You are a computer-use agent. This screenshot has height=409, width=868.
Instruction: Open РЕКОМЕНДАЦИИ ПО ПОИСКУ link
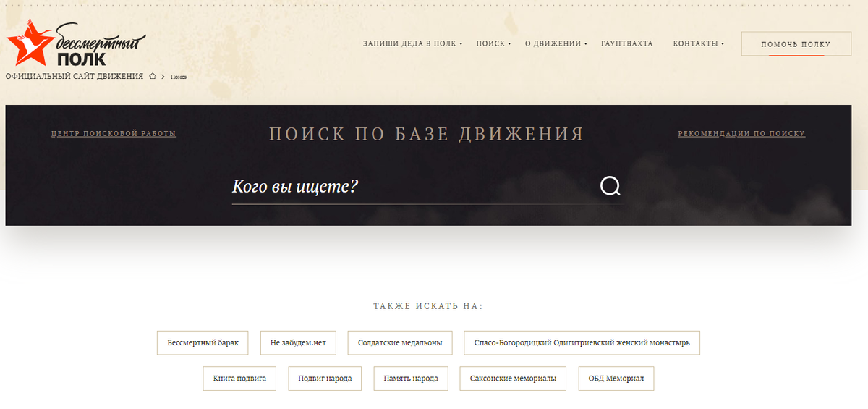tap(741, 133)
